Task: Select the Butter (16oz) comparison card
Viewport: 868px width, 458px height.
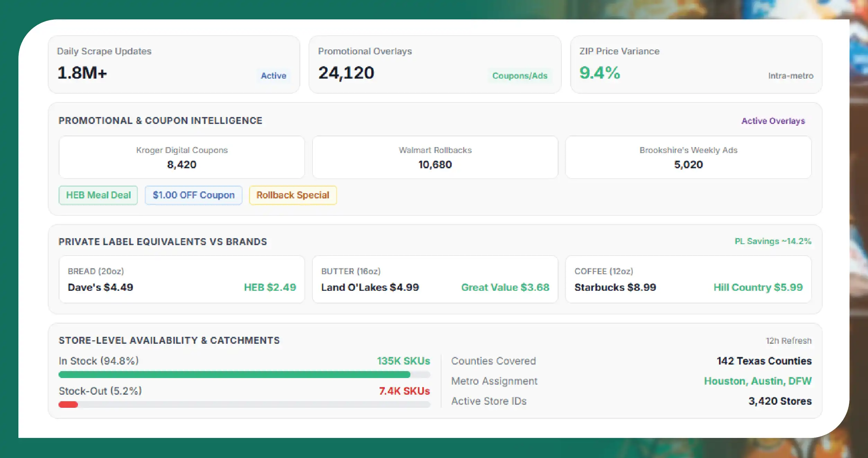Action: click(435, 279)
